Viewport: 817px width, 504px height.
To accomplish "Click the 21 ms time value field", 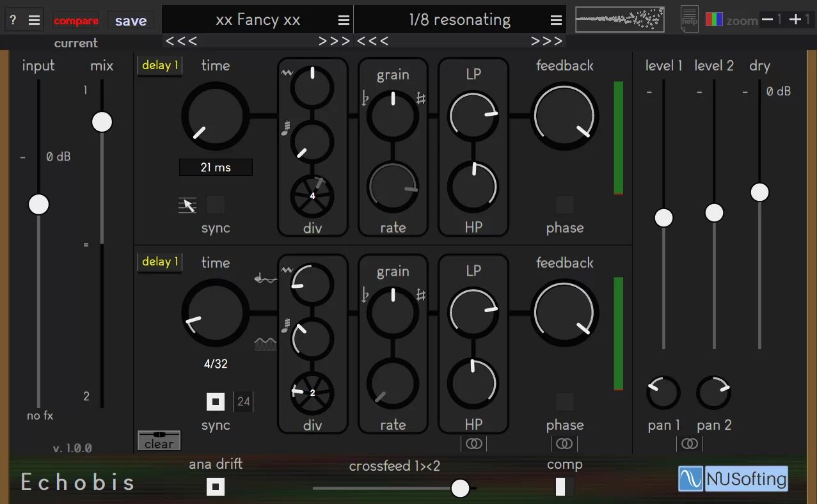I will click(216, 167).
